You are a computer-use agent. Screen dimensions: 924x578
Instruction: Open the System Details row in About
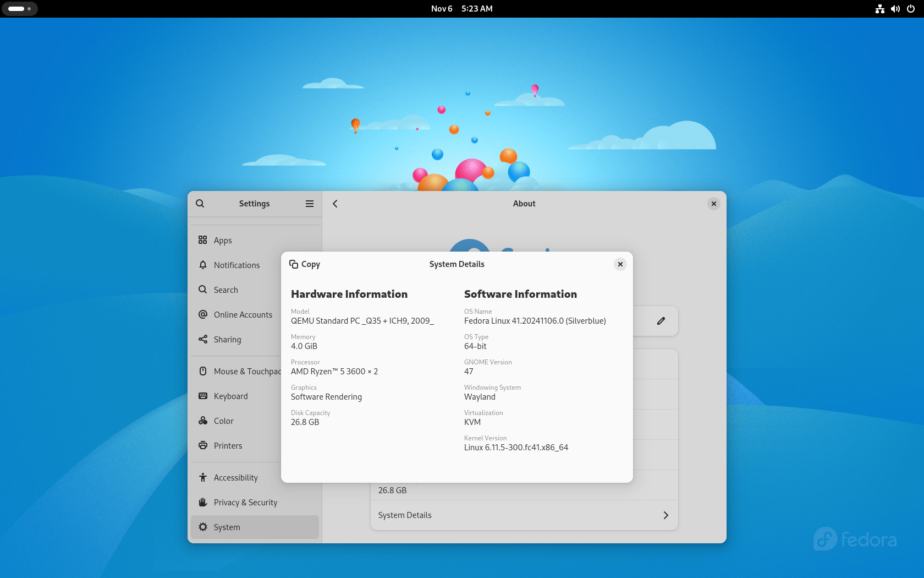point(524,515)
